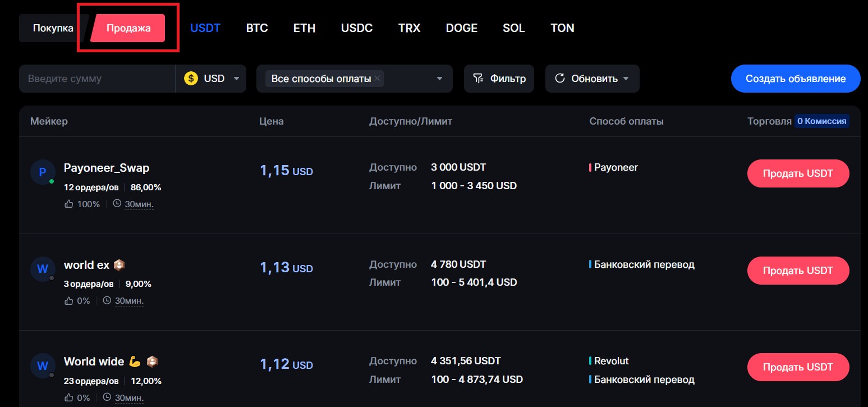Open the payment methods dropdown arrow

440,79
